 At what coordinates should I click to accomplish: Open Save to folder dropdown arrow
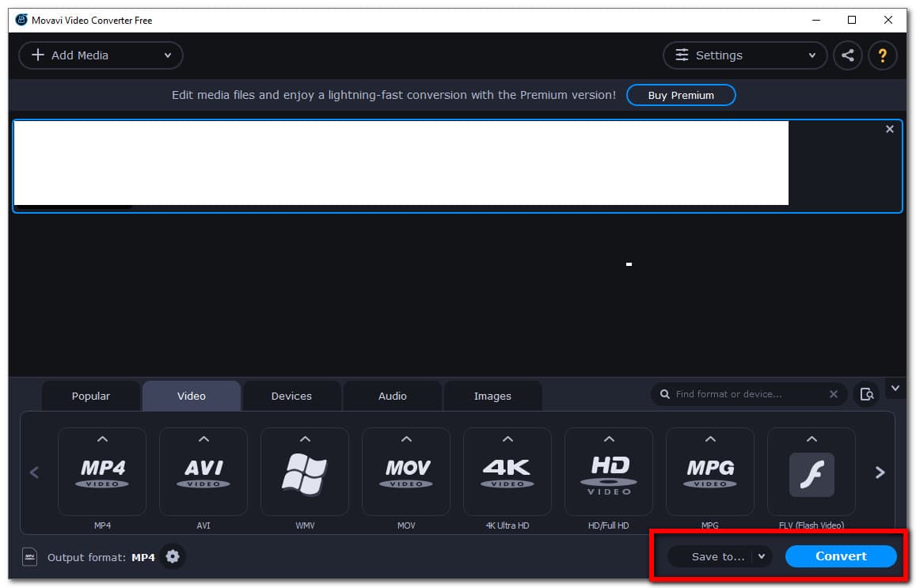pyautogui.click(x=762, y=556)
